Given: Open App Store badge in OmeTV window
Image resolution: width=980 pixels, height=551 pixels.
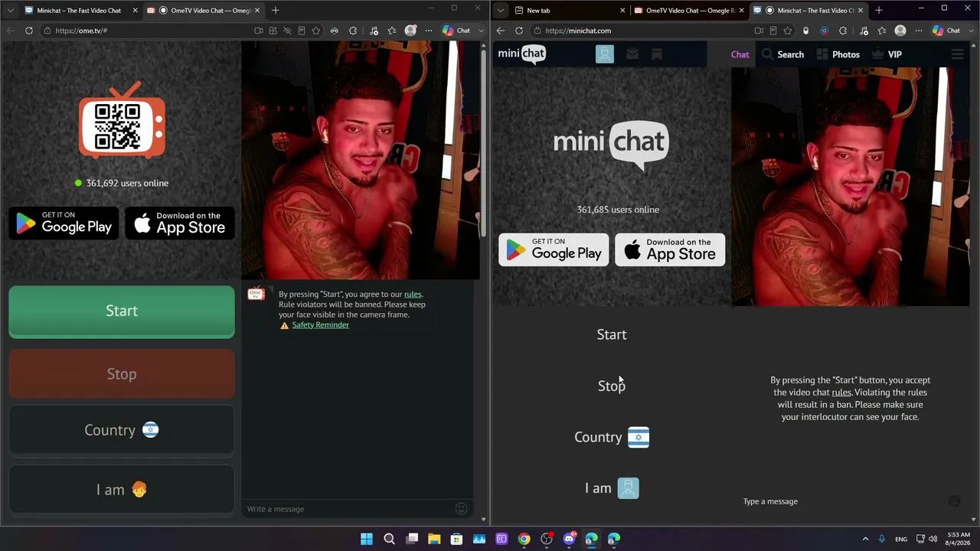Looking at the screenshot, I should click(x=180, y=223).
